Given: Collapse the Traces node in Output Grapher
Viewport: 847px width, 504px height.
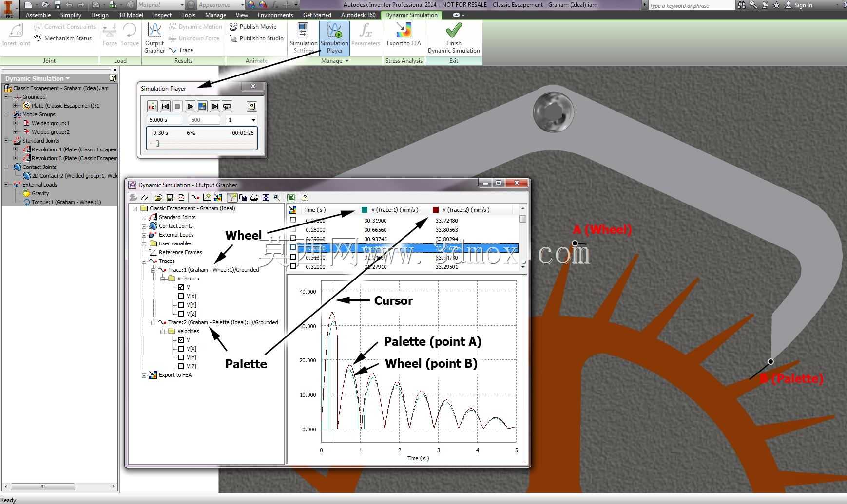Looking at the screenshot, I should click(144, 261).
